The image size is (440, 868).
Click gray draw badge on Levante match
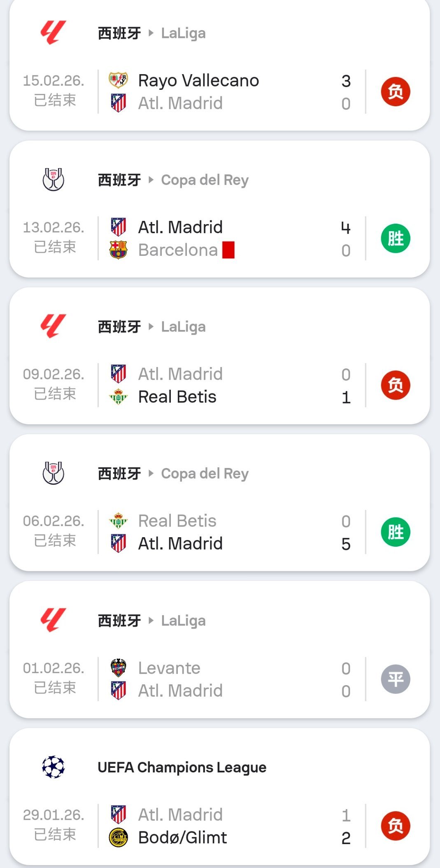(395, 679)
